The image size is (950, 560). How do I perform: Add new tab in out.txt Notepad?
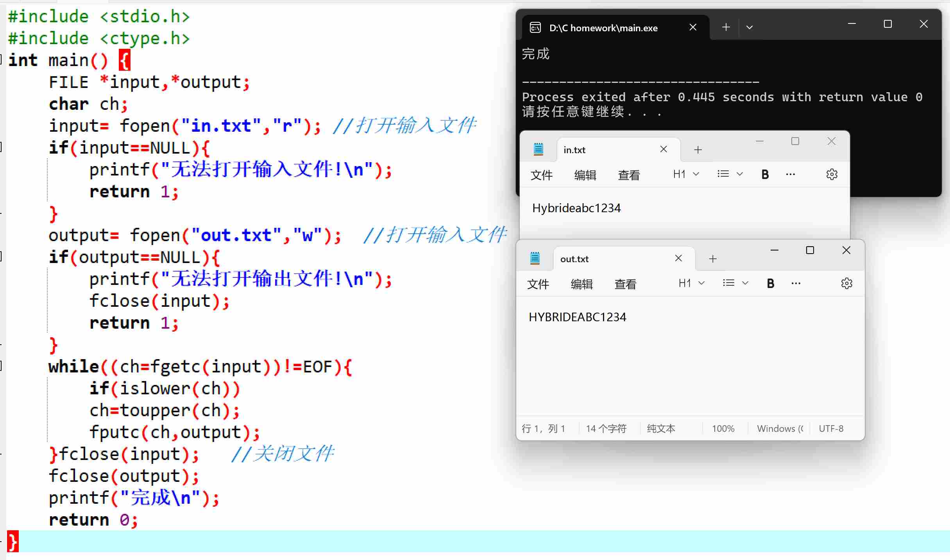click(x=713, y=259)
